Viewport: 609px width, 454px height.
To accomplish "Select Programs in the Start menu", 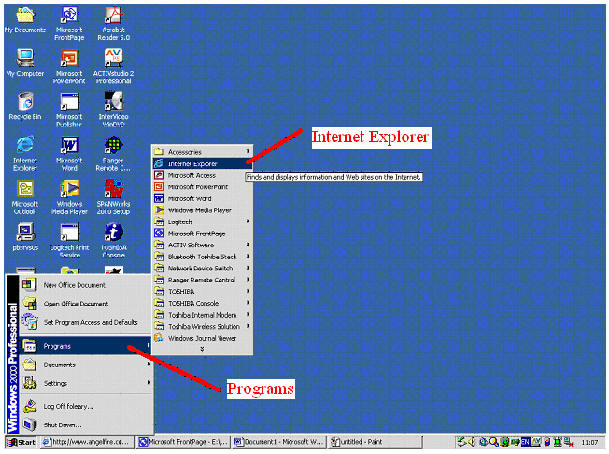I will pos(85,346).
